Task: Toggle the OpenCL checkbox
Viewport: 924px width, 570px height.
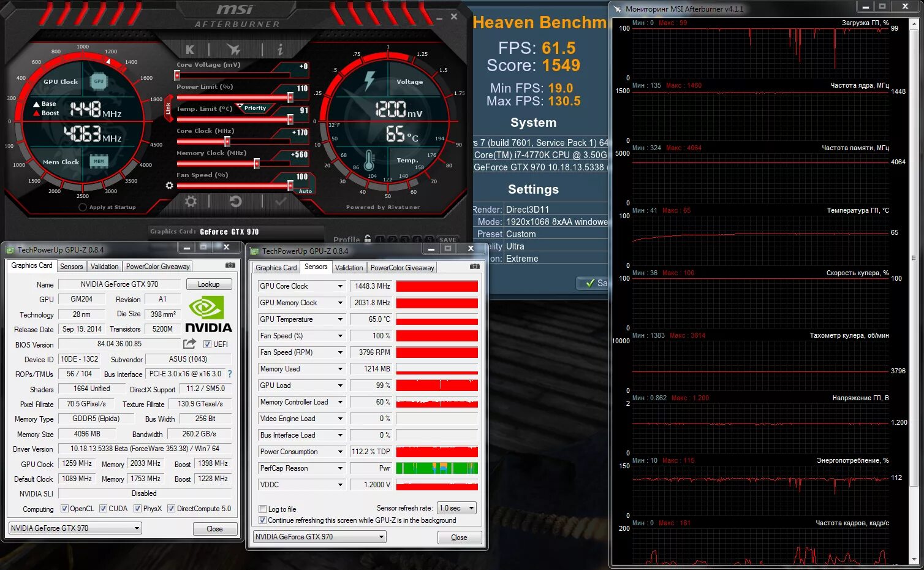Action: [x=64, y=509]
